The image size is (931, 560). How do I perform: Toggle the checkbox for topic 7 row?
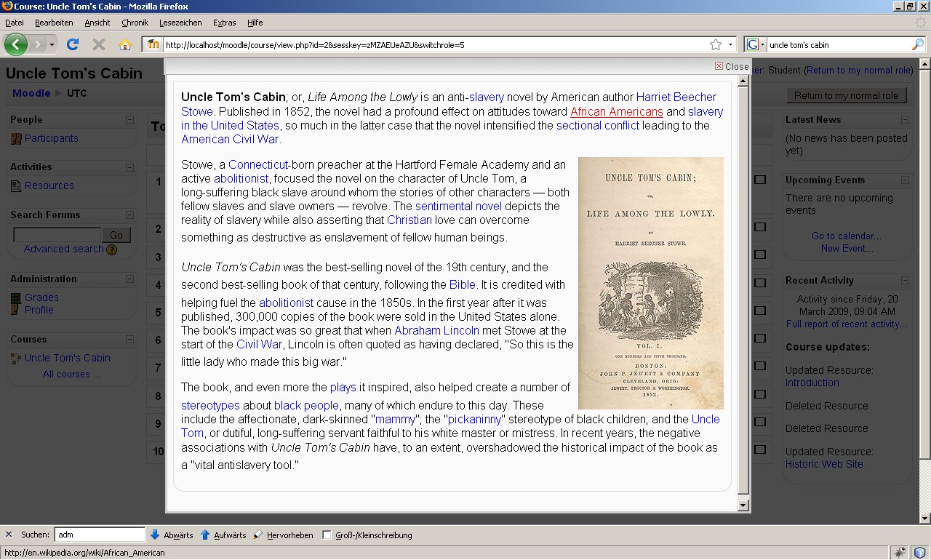760,366
